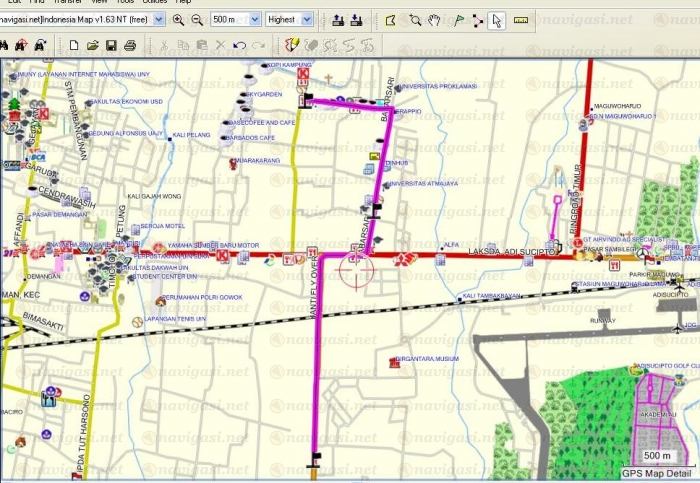This screenshot has width=700, height=483.
Task: Select the Map tool
Action: (x=390, y=19)
